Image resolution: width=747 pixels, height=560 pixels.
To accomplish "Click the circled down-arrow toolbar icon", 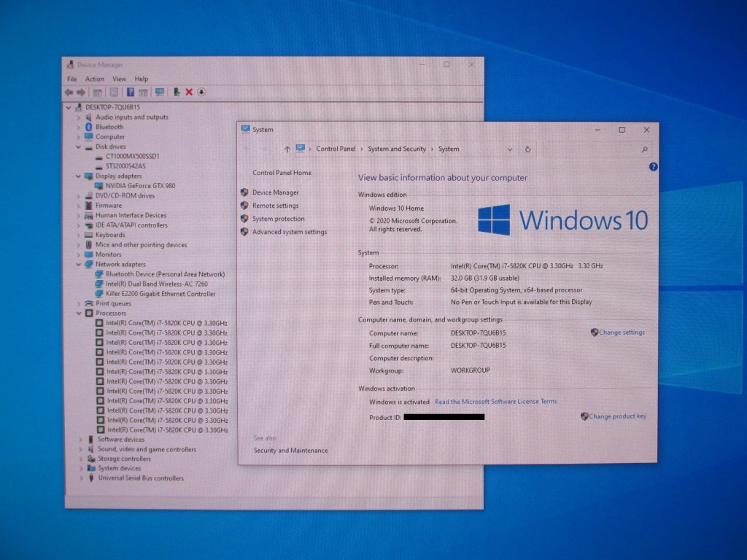I will pos(201,93).
